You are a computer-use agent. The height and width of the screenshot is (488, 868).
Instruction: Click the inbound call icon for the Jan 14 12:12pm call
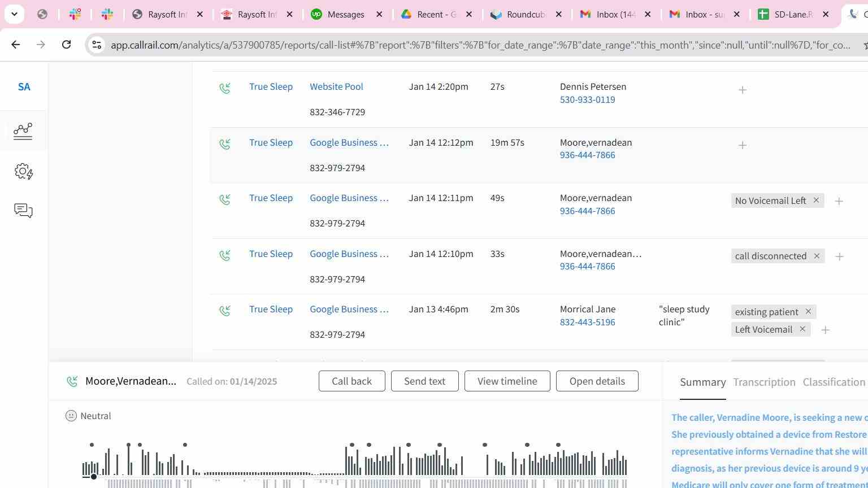pos(225,144)
